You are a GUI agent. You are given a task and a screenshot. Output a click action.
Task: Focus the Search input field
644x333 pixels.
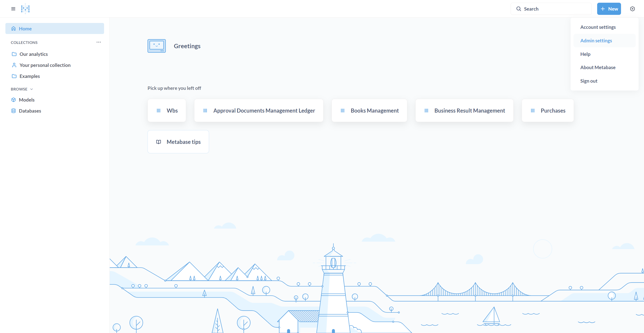coord(551,9)
